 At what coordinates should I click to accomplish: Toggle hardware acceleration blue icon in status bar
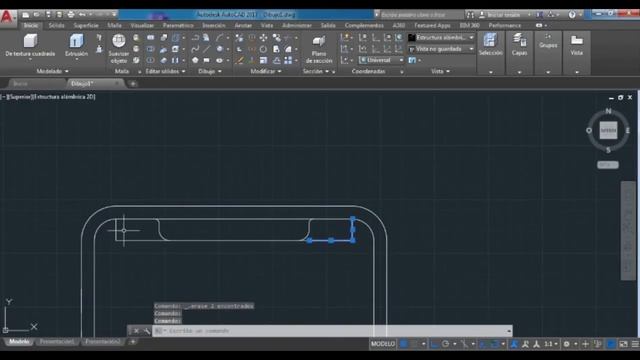coord(611,344)
